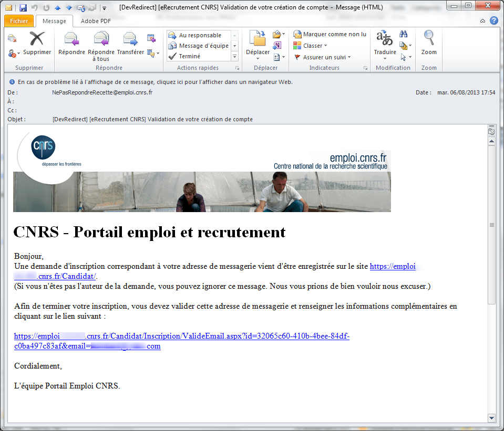Click the send/receive clock icon in toolbar

pyautogui.click(x=81, y=8)
